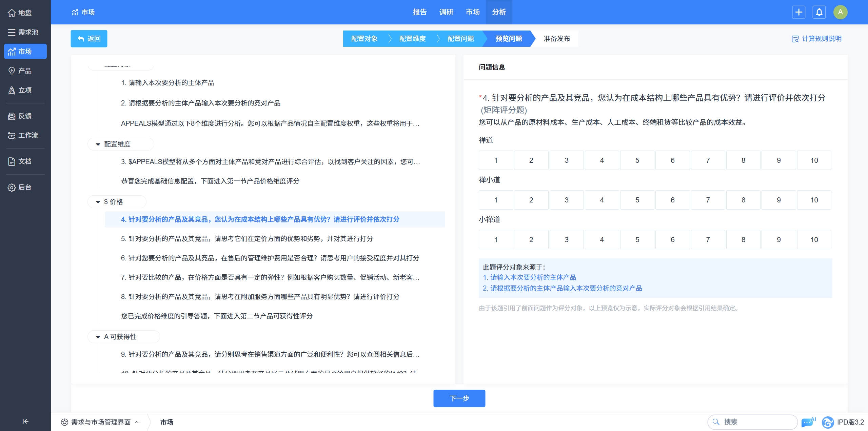Open the 计算规则说明 link
The height and width of the screenshot is (431, 868).
click(816, 39)
